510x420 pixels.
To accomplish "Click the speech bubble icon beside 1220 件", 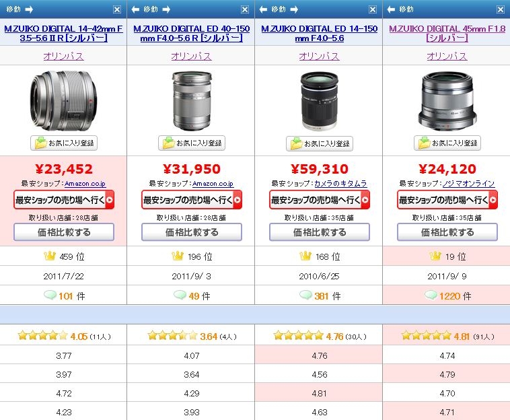I will click(x=431, y=295).
